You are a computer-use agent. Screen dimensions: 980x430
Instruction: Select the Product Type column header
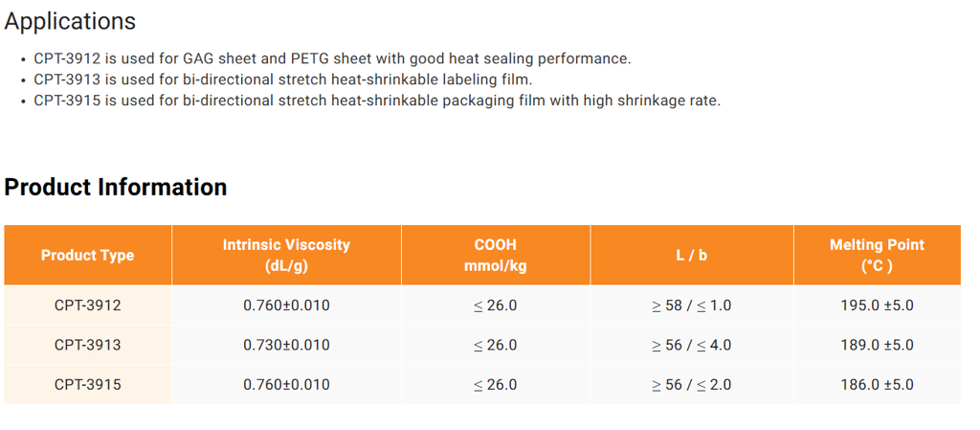coord(87,255)
